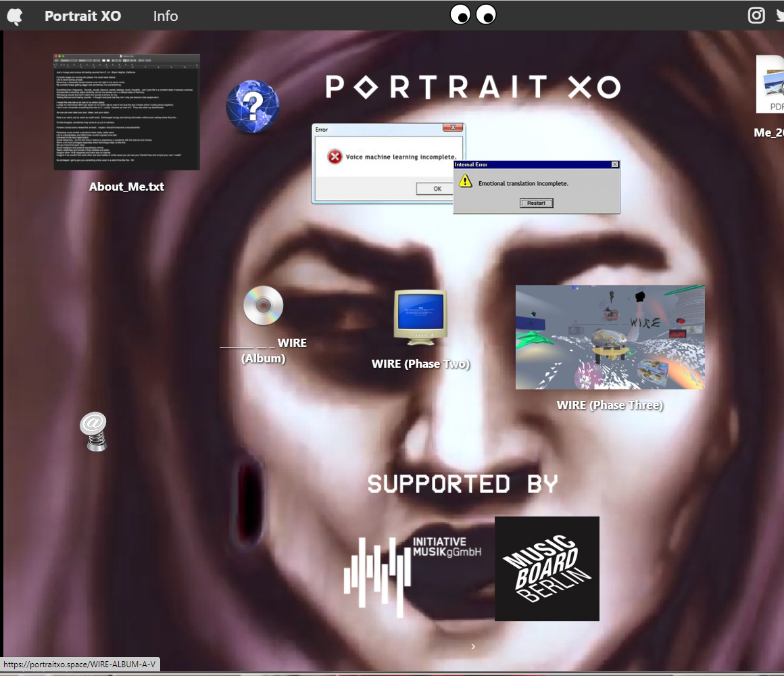Select Portrait XO in the menu bar

click(82, 16)
